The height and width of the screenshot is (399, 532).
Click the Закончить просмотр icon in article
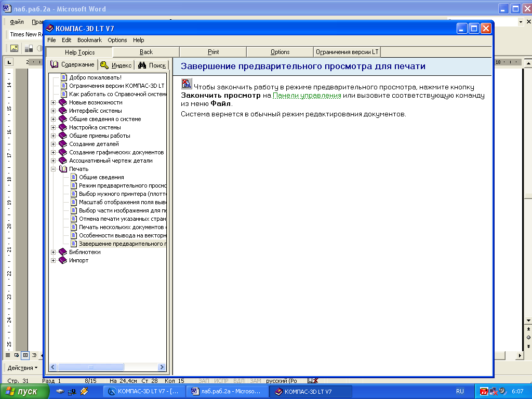(187, 84)
